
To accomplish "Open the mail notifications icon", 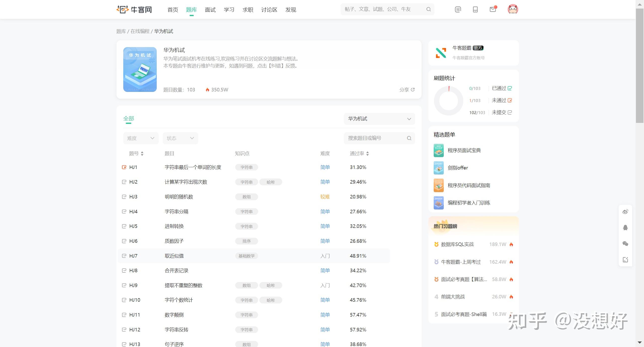I will (493, 9).
